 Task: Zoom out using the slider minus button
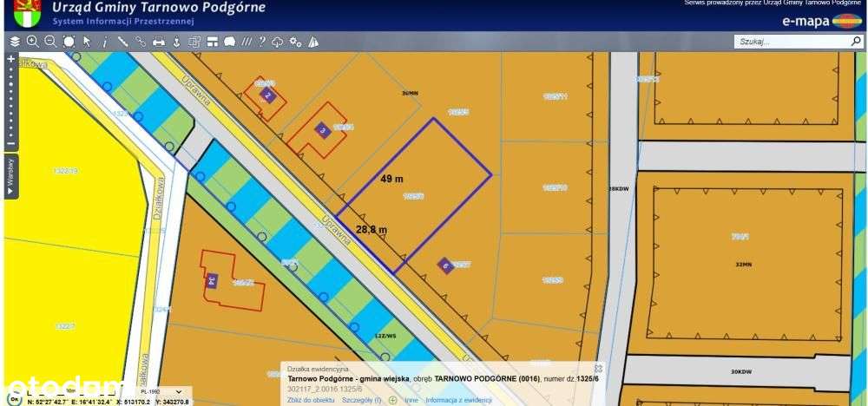[x=10, y=144]
